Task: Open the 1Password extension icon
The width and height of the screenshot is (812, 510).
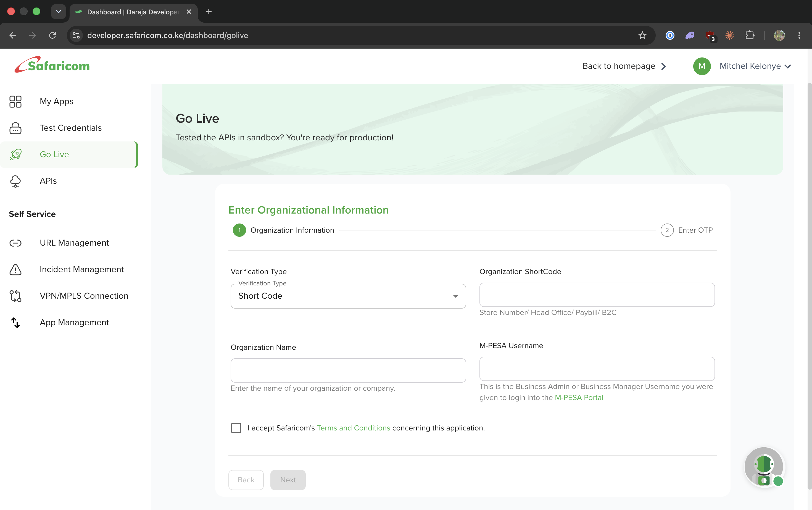Action: tap(670, 35)
